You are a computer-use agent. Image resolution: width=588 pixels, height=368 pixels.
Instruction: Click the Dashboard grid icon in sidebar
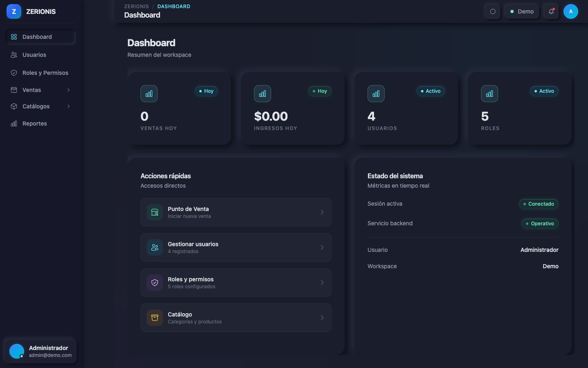14,37
